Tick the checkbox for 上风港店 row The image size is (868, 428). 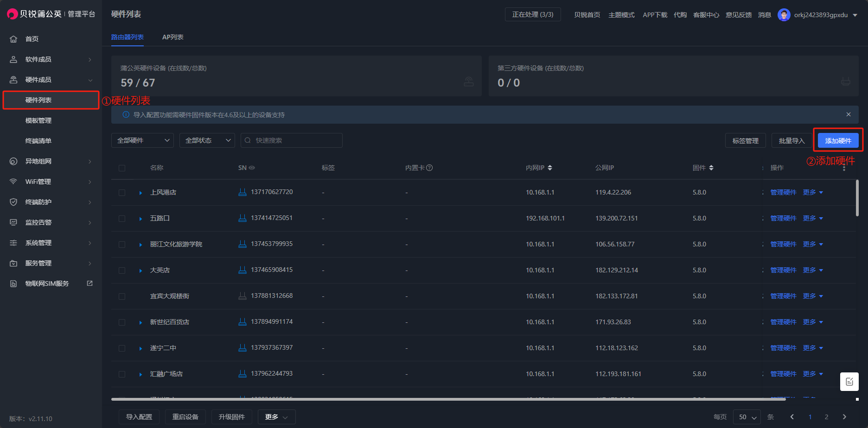coord(122,193)
